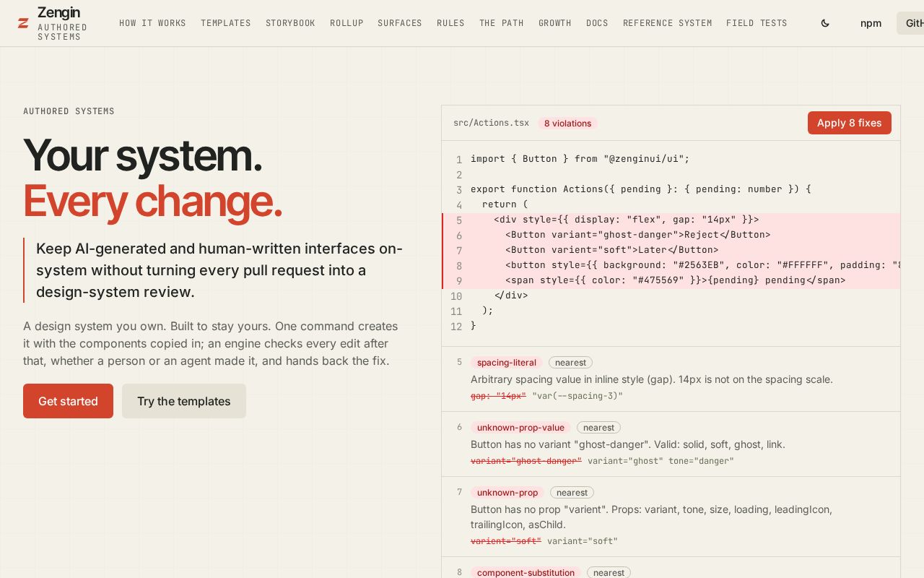
Task: Click the src/Actions.tsx file name
Action: pyautogui.click(x=491, y=123)
